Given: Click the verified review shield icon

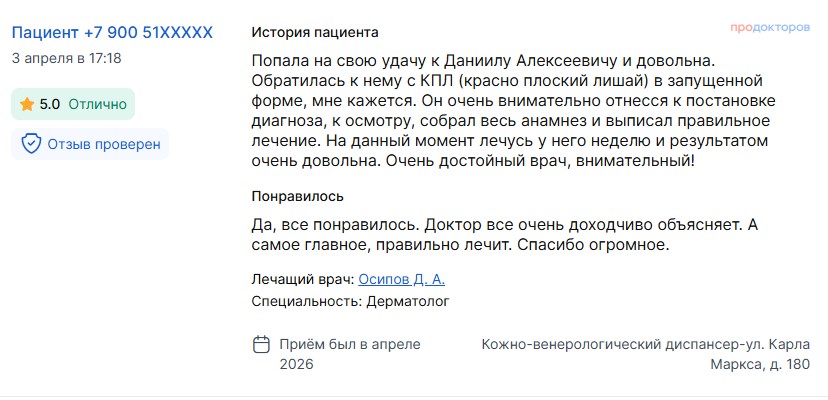Looking at the screenshot, I should 31,144.
